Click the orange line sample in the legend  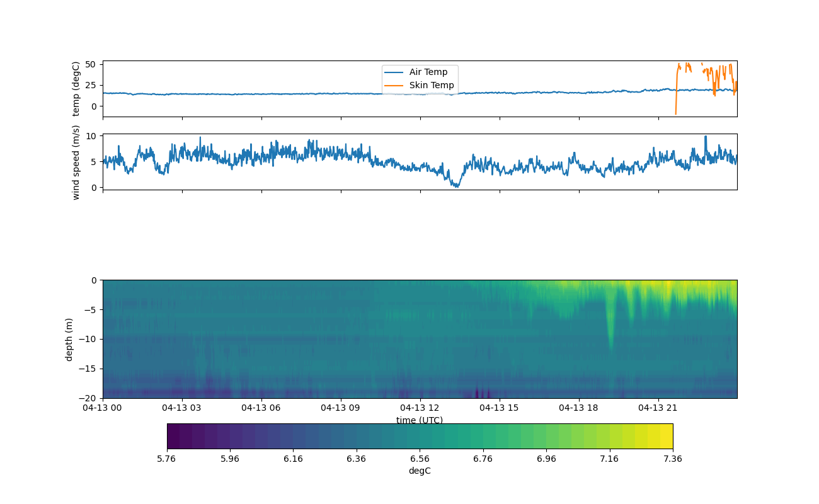pos(394,85)
